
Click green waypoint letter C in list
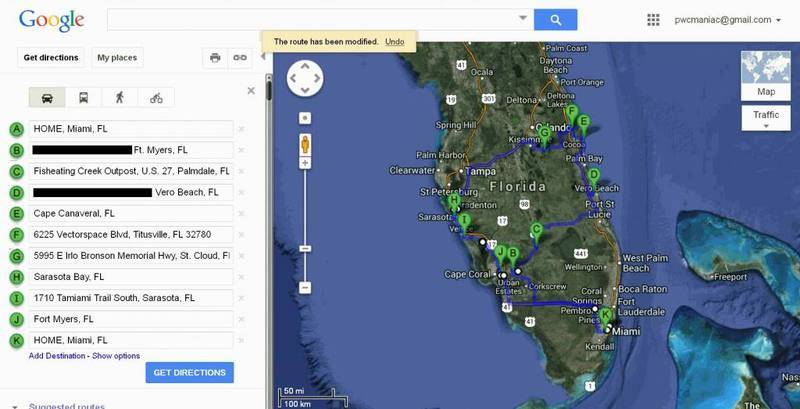point(16,172)
